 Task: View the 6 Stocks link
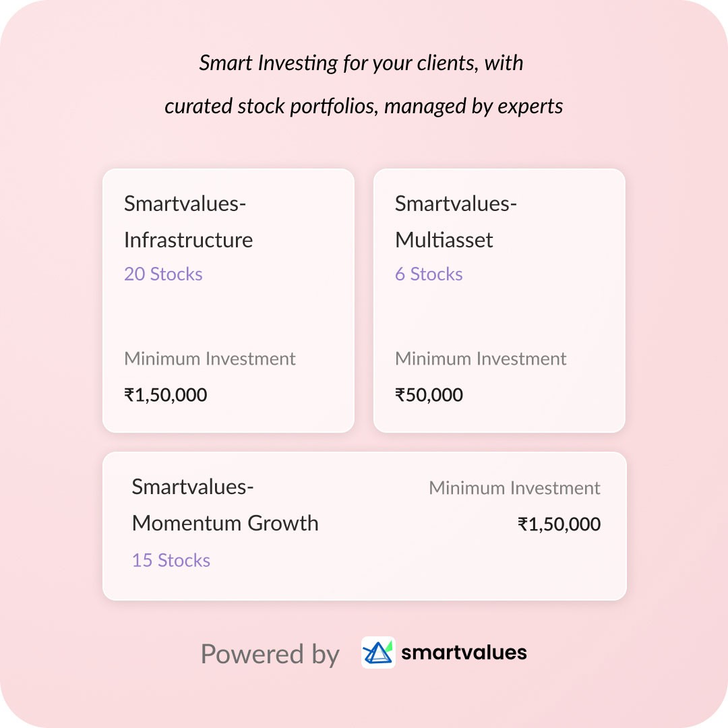429,274
